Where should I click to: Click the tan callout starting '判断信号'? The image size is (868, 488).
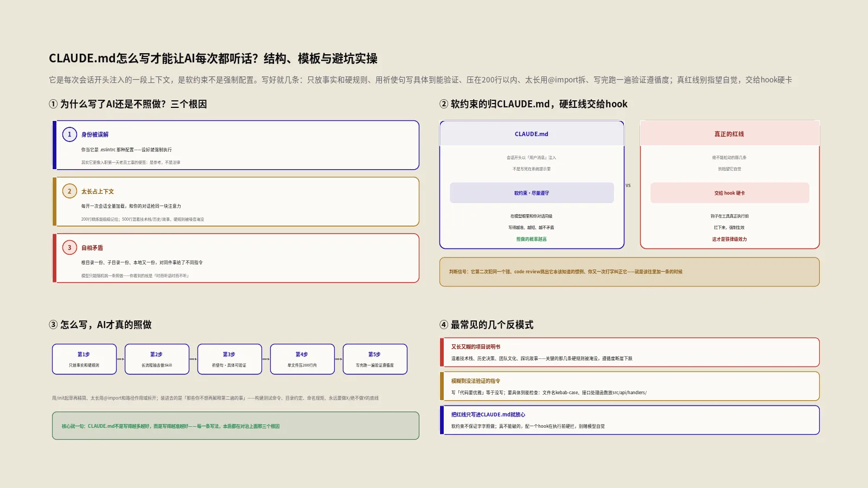629,272
